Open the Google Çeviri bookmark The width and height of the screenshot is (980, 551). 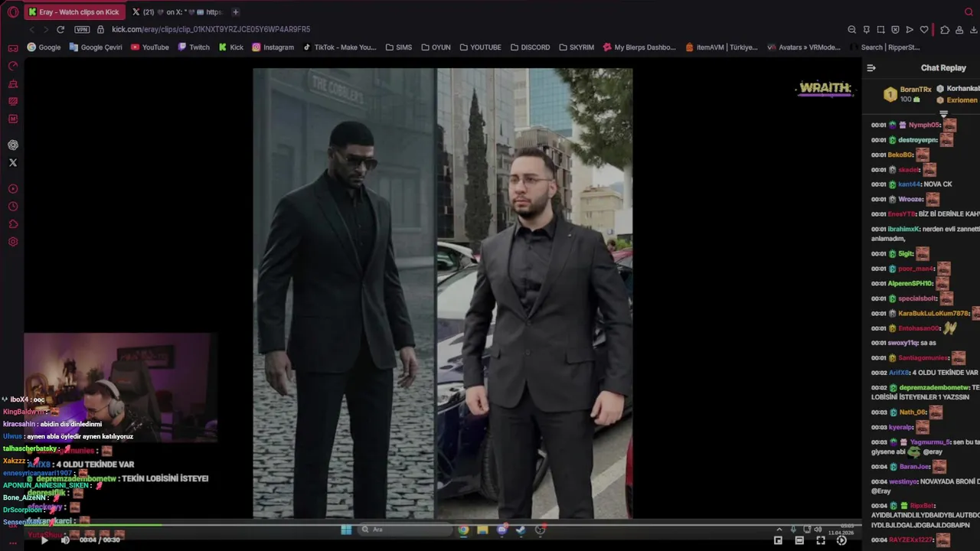tap(96, 47)
